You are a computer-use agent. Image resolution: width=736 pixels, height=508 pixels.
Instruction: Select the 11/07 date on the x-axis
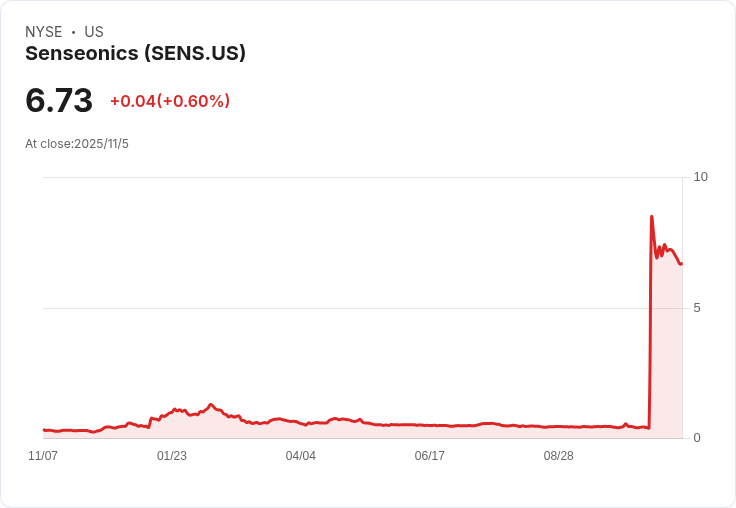click(x=43, y=456)
